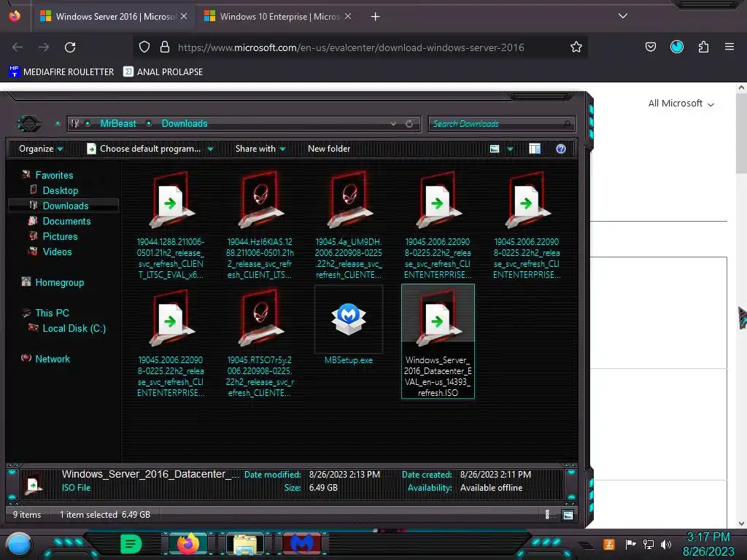The height and width of the screenshot is (560, 747).
Task: Open the network tray icon
Action: (649, 544)
